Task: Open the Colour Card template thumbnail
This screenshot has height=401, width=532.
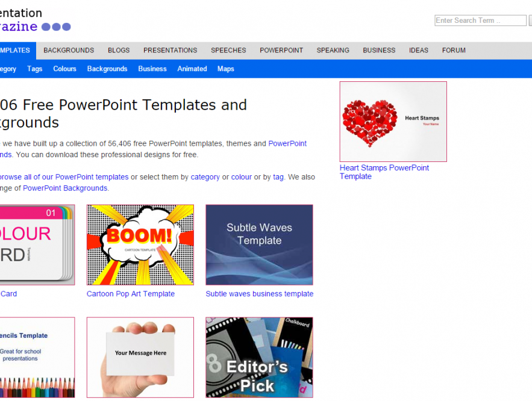Action: [37, 244]
